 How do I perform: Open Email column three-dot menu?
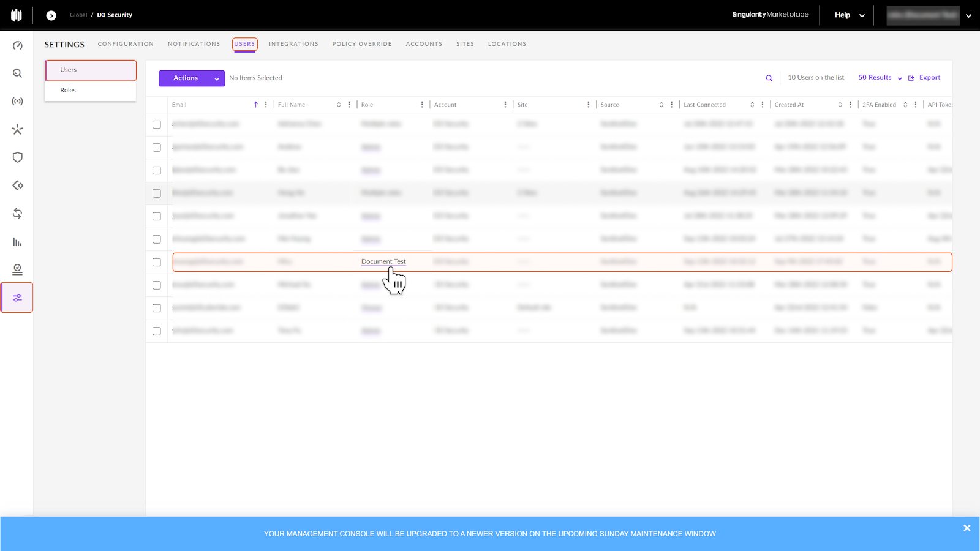tap(266, 105)
